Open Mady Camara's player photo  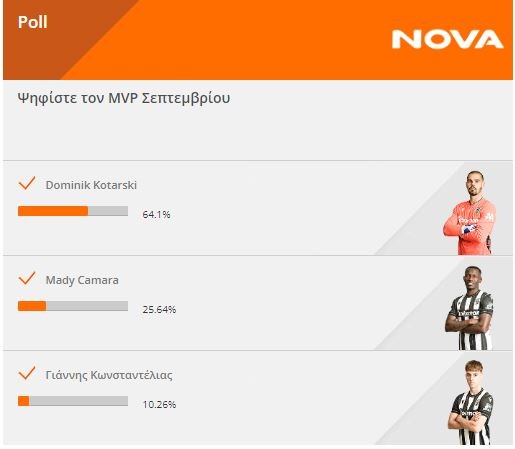(x=469, y=308)
